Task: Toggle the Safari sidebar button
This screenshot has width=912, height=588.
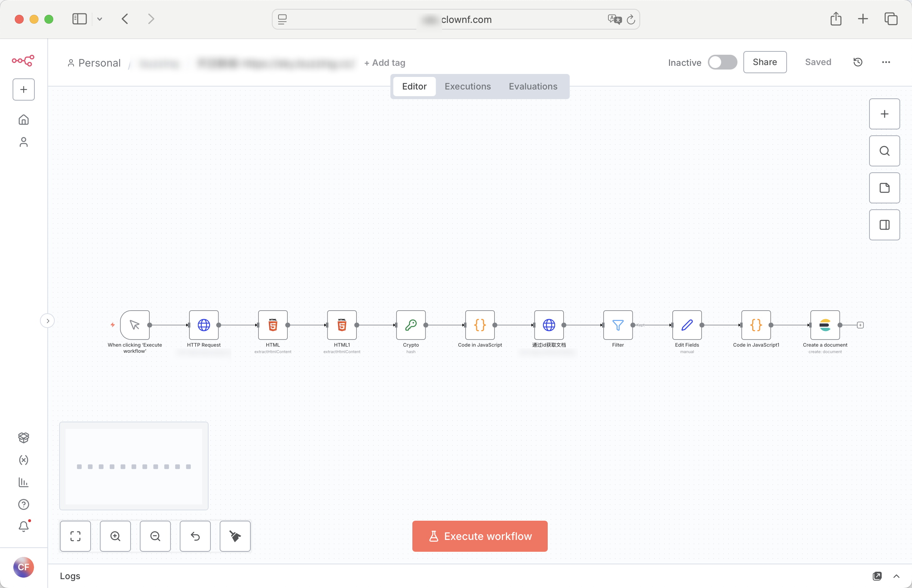Action: click(80, 19)
